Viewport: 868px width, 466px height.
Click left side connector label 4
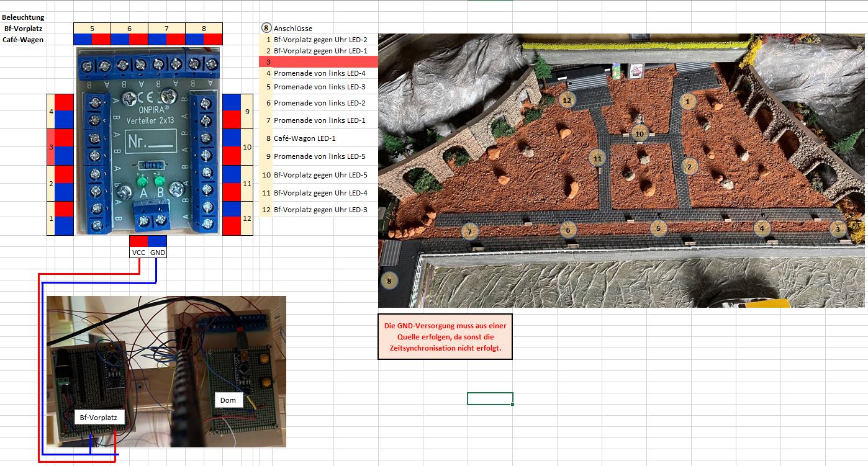point(50,112)
